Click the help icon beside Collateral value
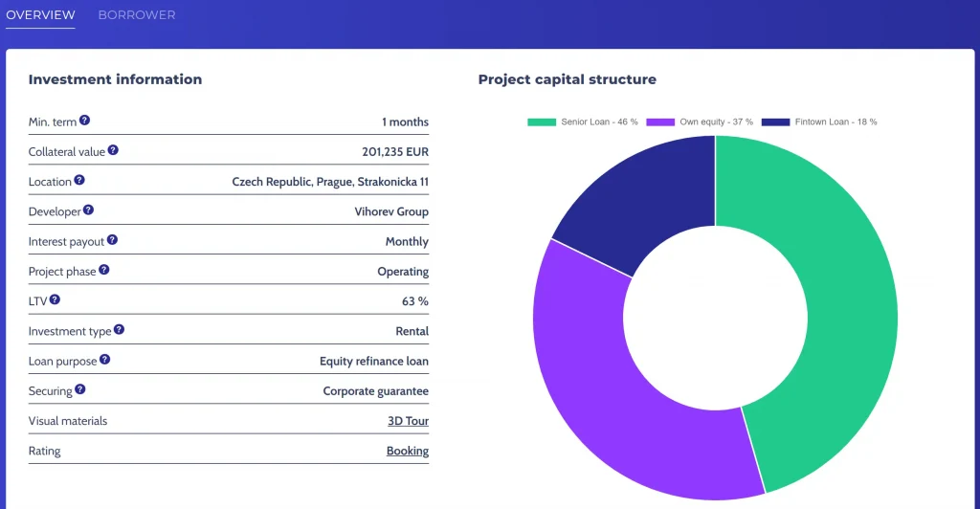The width and height of the screenshot is (980, 509). [113, 150]
